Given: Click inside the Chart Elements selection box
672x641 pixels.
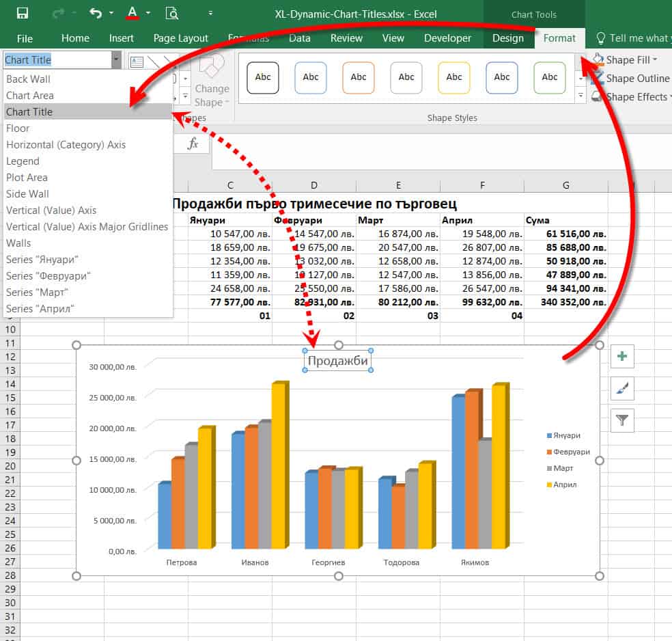Looking at the screenshot, I should 57,59.
